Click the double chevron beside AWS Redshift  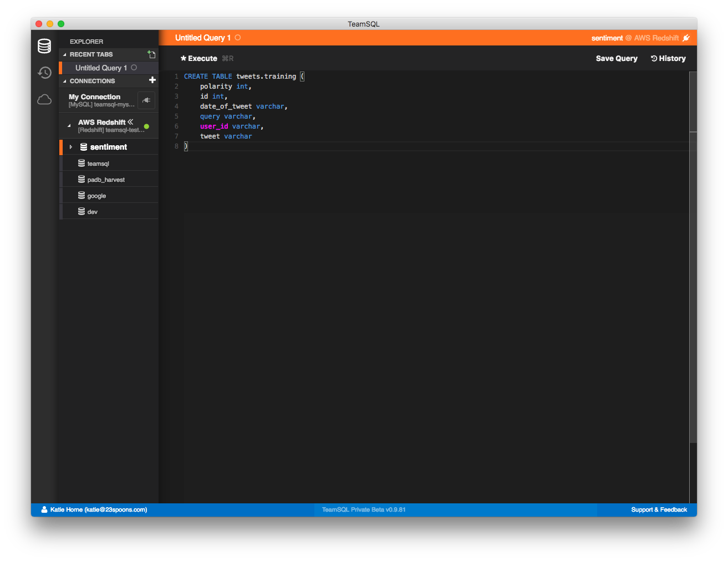(x=130, y=122)
